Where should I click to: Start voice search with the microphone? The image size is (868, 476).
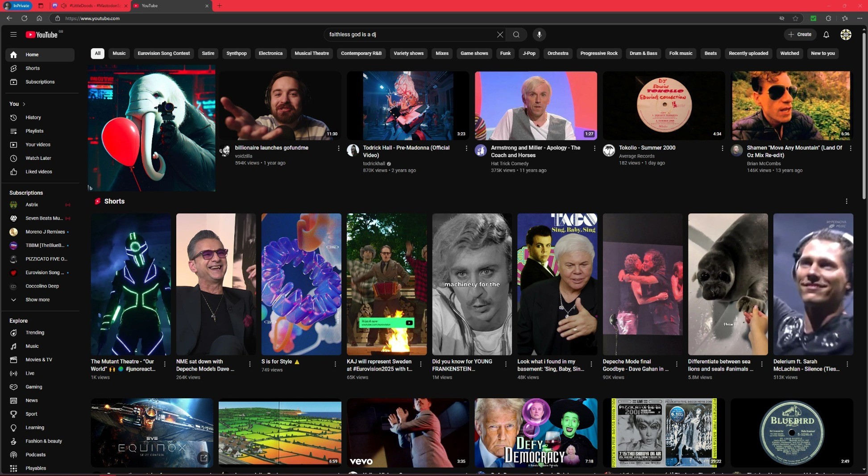[539, 34]
